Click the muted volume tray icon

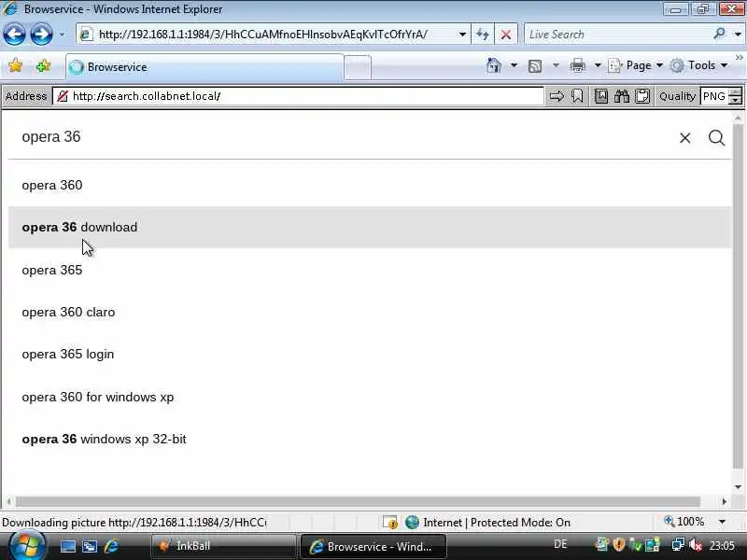(x=695, y=544)
